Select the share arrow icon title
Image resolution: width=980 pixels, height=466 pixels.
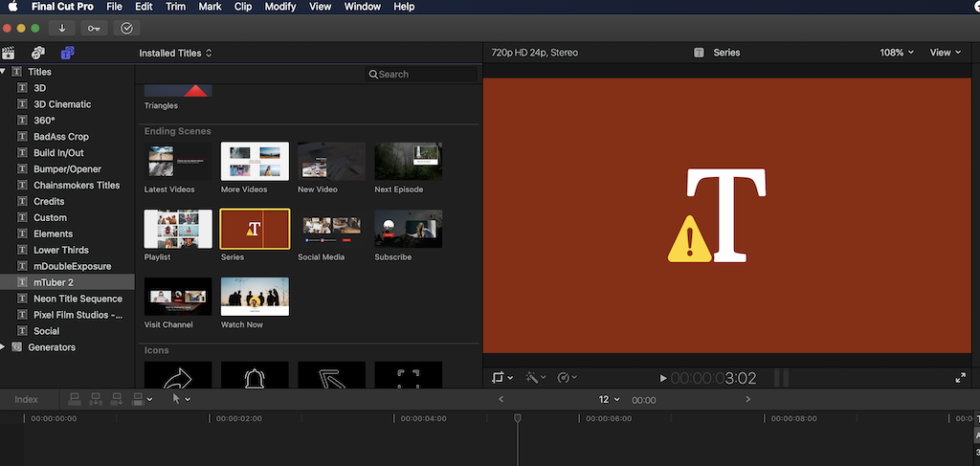click(178, 375)
